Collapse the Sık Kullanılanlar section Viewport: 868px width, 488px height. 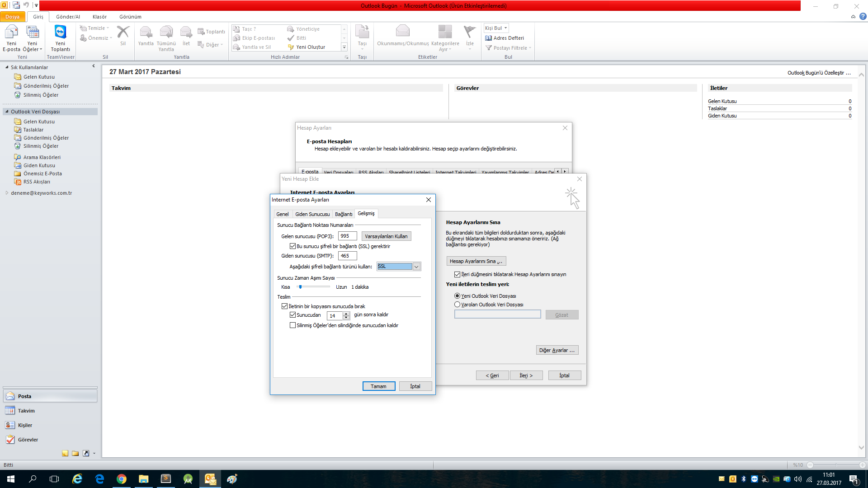[x=7, y=67]
